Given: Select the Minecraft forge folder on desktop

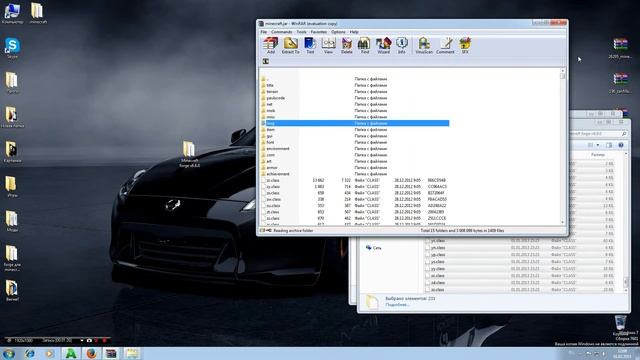Looking at the screenshot, I should (189, 154).
